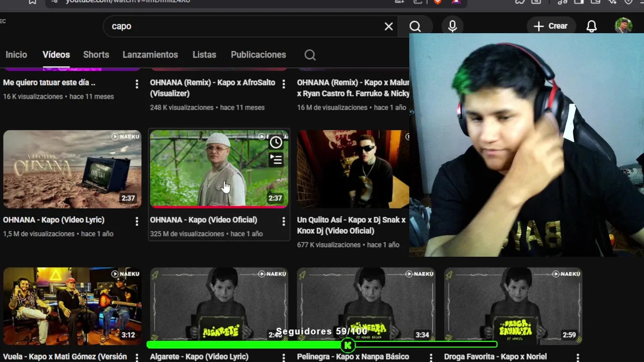Open Vuela Kapo x Mati Gómez thumbnail
This screenshot has width=644, height=362.
(x=72, y=306)
